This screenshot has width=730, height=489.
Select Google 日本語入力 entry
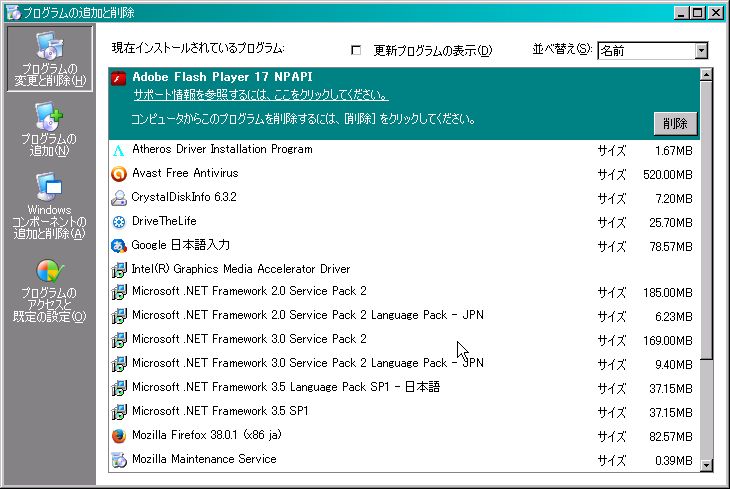404,246
